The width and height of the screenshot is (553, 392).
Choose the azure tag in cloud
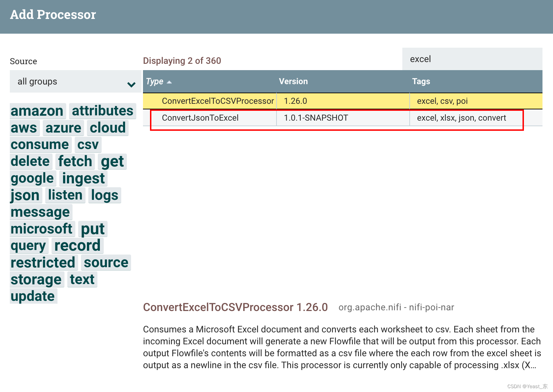click(63, 128)
